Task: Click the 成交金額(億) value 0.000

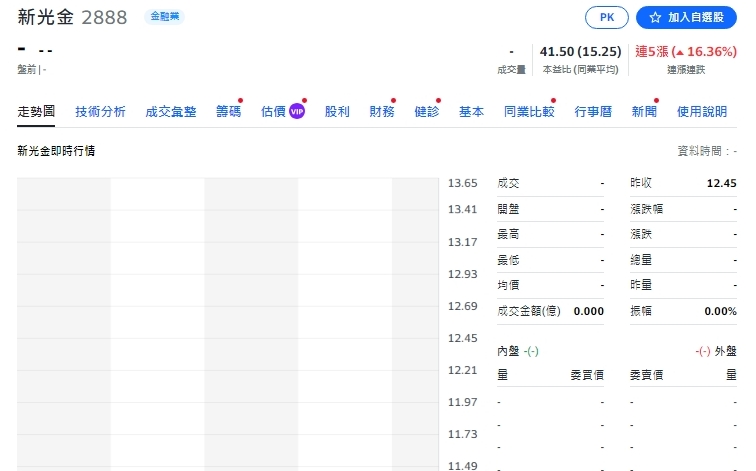Action: 588,311
